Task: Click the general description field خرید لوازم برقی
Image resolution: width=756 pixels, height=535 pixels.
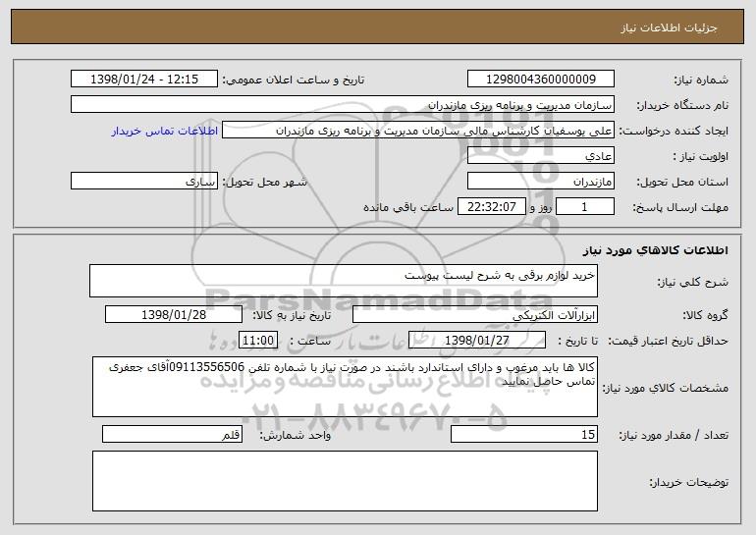Action: click(x=344, y=281)
